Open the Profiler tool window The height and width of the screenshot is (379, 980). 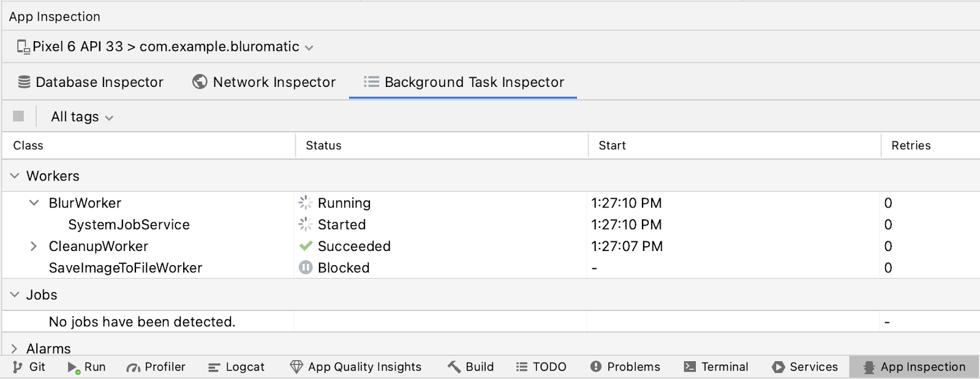click(156, 367)
